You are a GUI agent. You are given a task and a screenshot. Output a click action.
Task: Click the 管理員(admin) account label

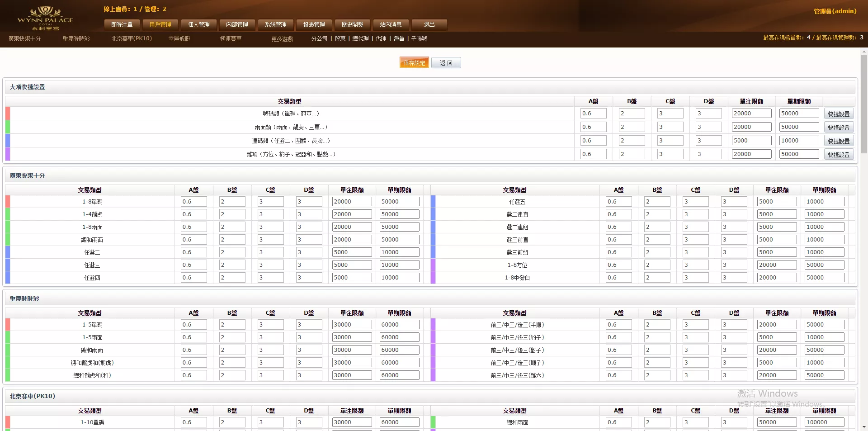click(x=835, y=11)
